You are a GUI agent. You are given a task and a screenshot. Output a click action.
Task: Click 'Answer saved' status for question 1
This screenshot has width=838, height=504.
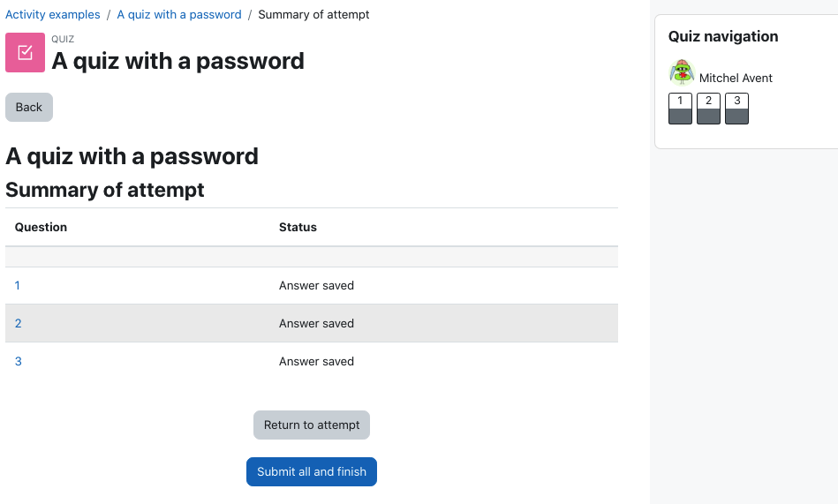(x=316, y=285)
